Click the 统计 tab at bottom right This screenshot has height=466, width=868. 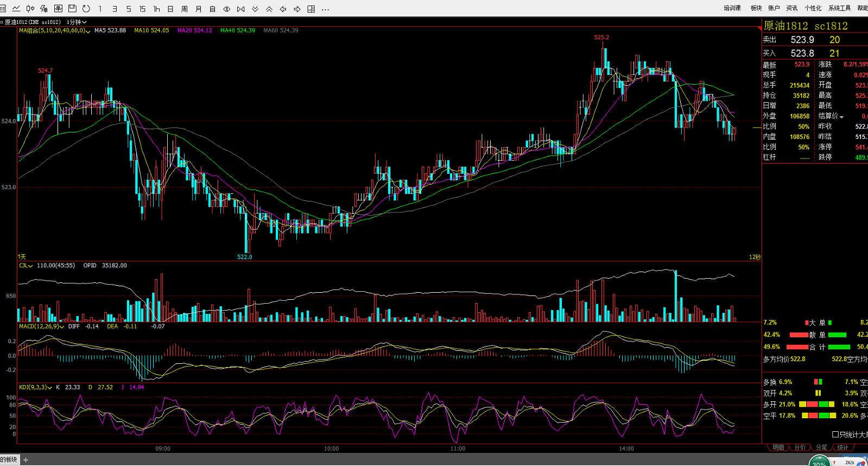coord(842,448)
